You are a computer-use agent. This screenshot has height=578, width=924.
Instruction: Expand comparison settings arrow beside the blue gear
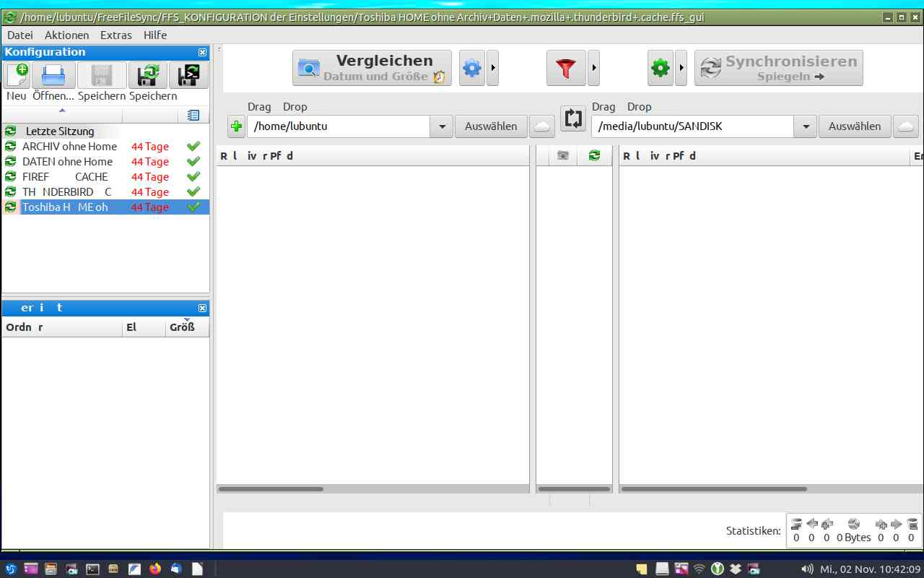click(493, 68)
